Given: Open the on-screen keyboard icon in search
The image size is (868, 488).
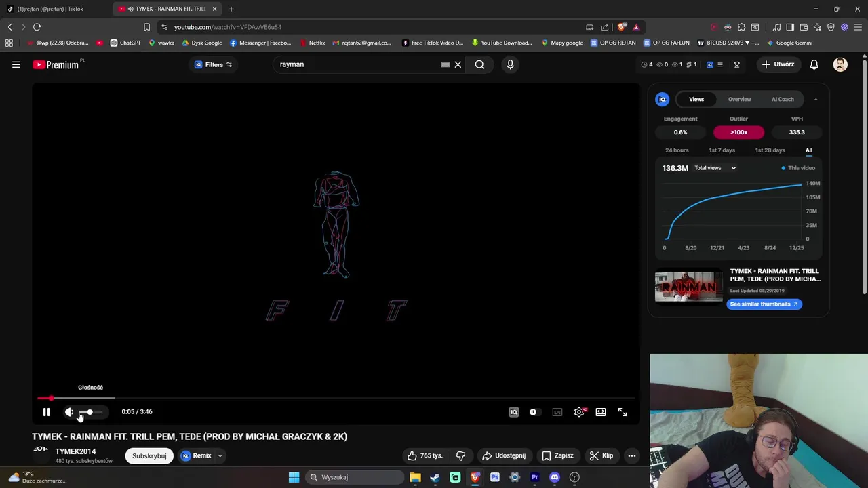Looking at the screenshot, I should (x=446, y=64).
